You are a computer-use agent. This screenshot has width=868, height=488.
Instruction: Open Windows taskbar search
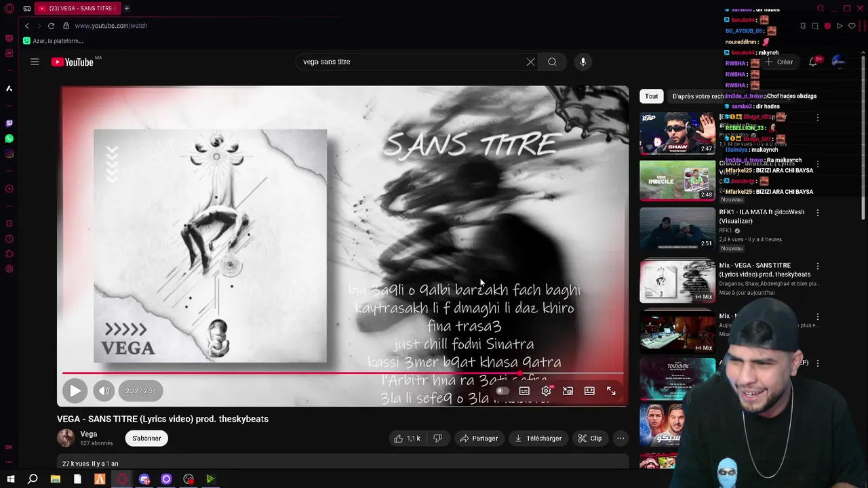33,479
